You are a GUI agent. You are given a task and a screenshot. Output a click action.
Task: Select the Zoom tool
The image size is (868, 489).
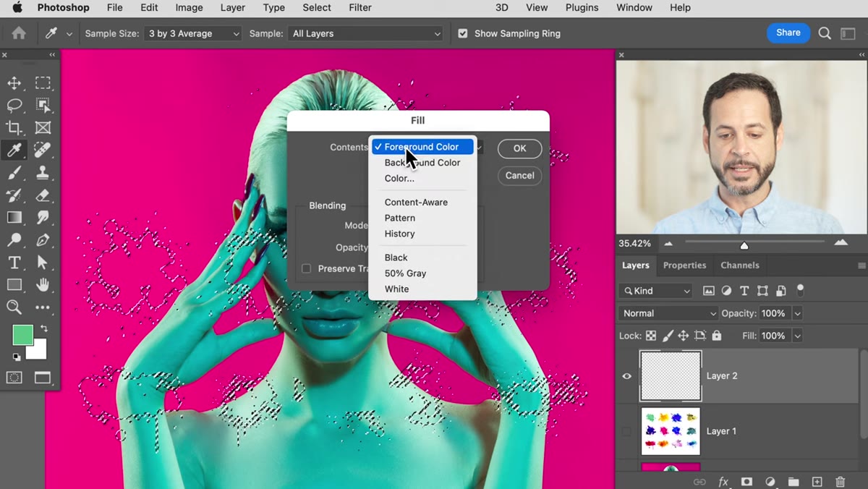pos(14,307)
